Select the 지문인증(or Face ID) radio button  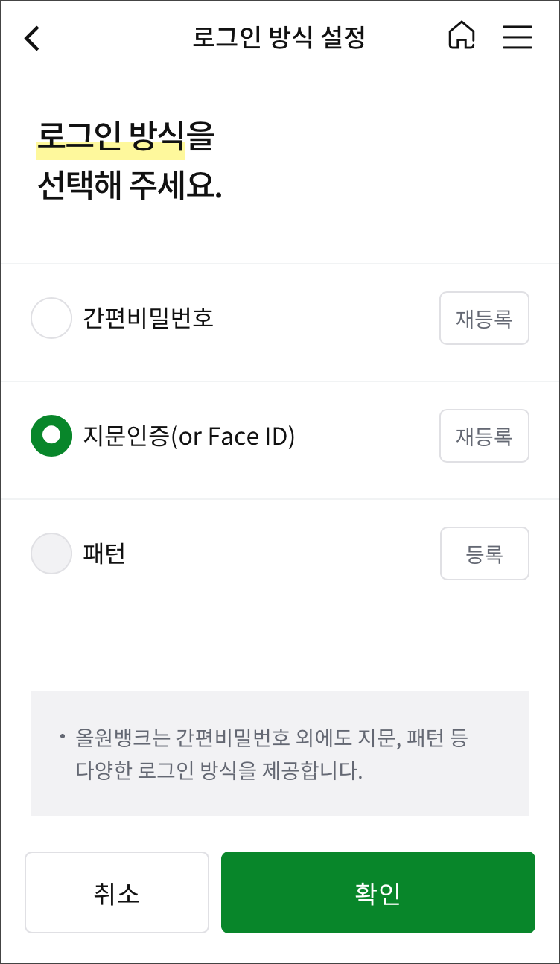(51, 436)
